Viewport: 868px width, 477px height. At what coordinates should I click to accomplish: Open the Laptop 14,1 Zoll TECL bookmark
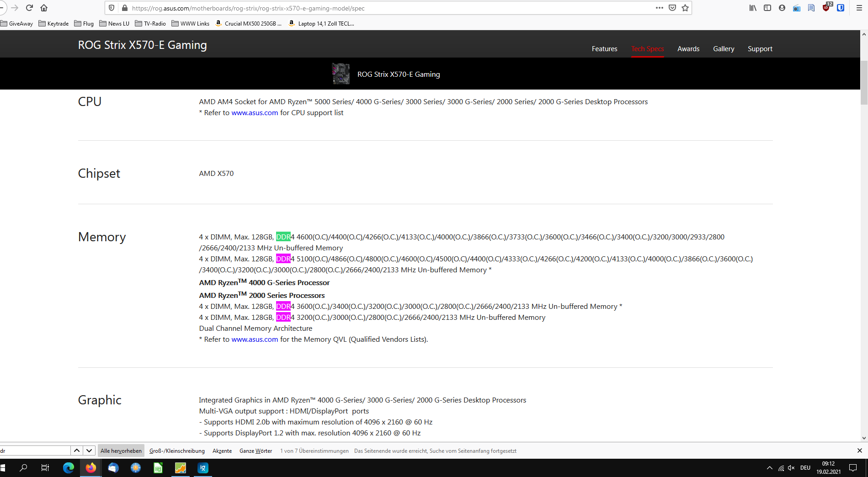point(321,23)
